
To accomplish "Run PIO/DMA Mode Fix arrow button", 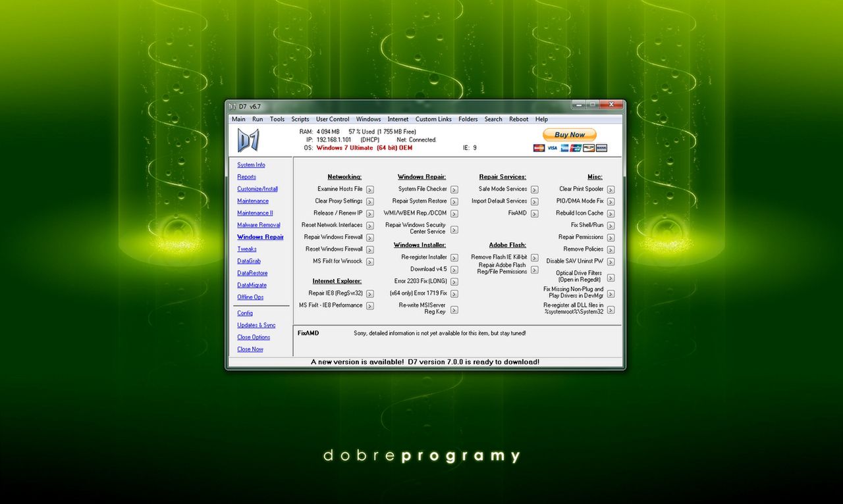I will 611,201.
